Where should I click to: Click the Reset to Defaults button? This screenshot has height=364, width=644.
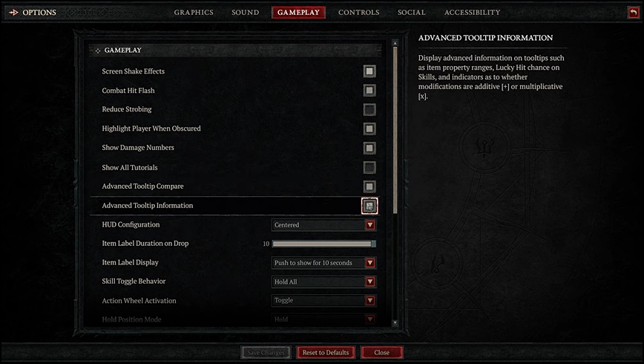pos(326,352)
